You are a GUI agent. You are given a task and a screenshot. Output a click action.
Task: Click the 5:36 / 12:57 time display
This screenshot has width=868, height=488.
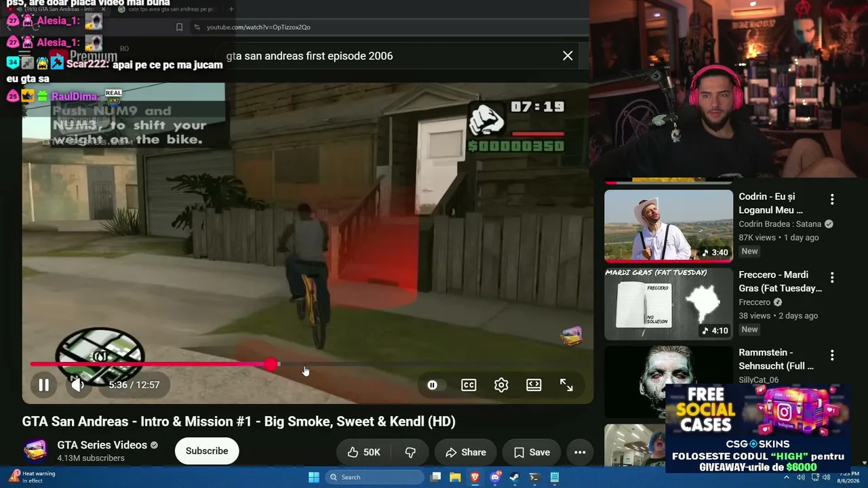[x=134, y=385]
